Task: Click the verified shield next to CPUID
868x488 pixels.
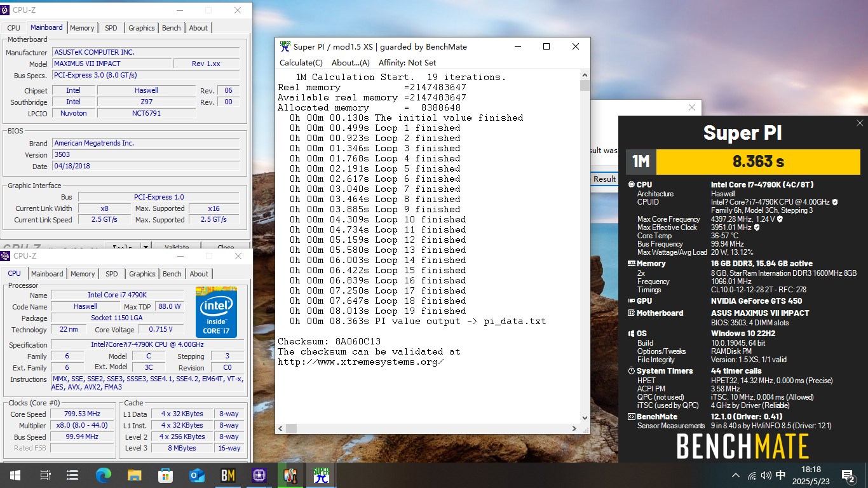Action: 834,202
